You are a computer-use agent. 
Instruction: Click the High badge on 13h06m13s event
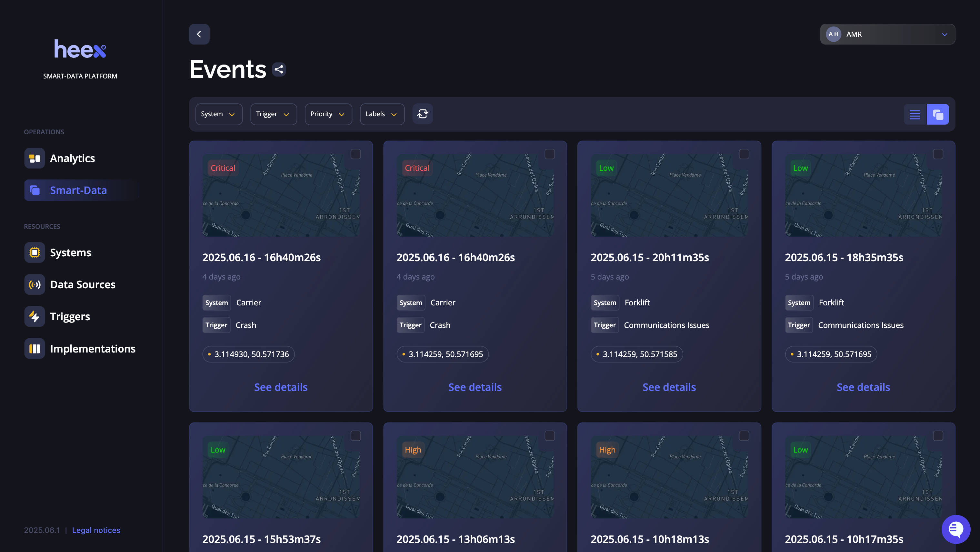coord(413,450)
